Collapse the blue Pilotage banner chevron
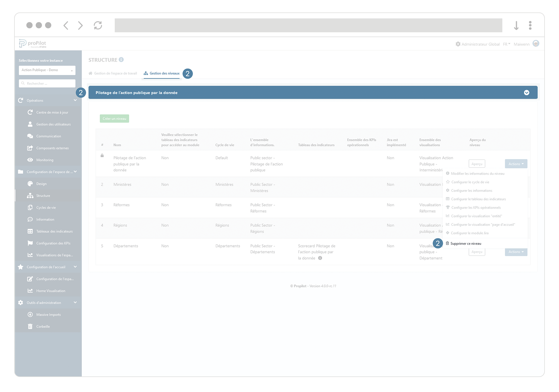This screenshot has height=392, width=559. tap(527, 93)
